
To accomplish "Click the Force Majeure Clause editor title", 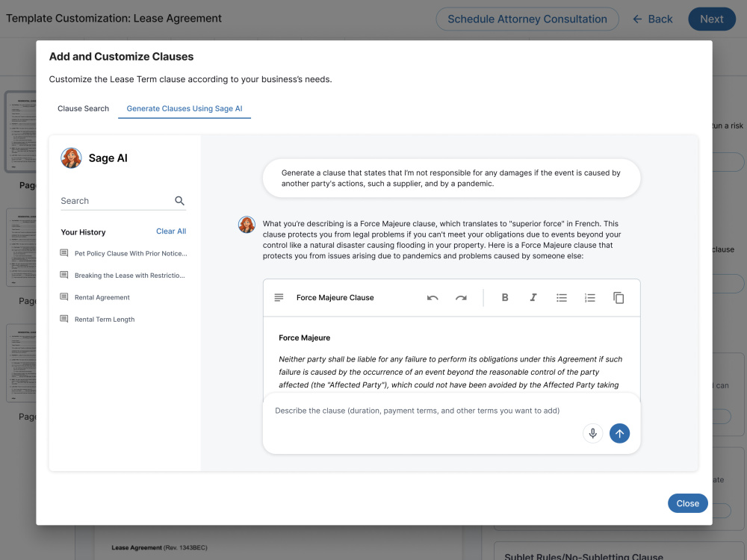I will click(x=335, y=298).
